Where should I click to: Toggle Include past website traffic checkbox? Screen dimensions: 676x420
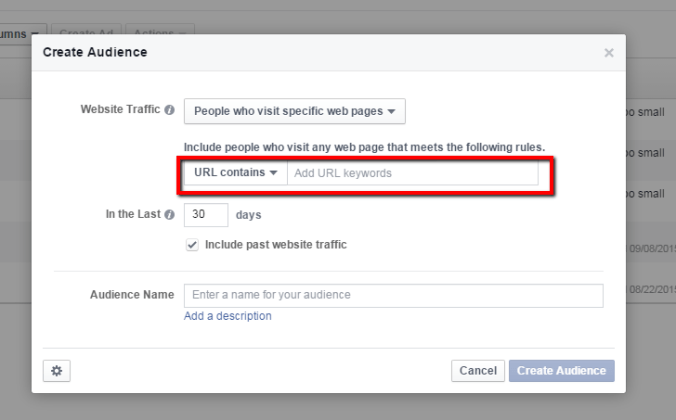pyautogui.click(x=192, y=244)
